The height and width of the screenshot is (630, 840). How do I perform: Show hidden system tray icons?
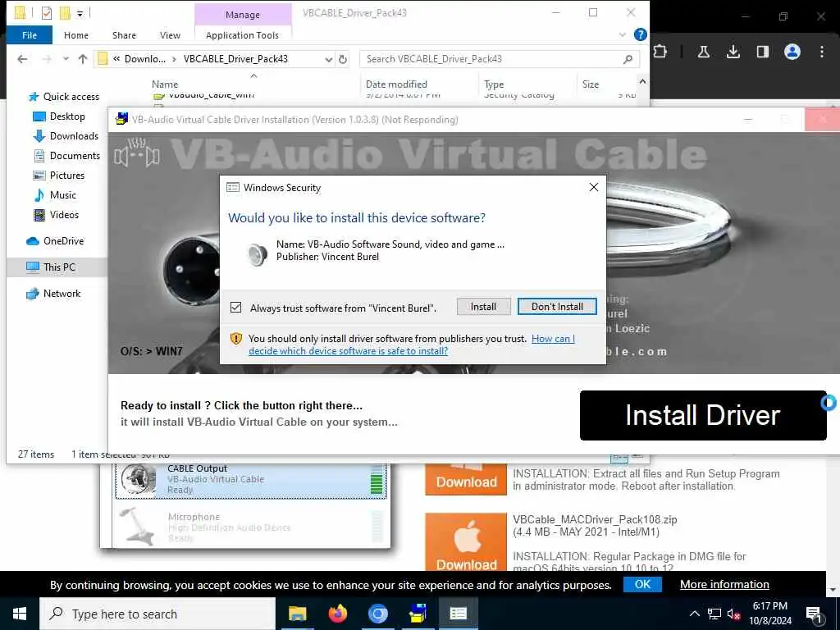tap(694, 614)
